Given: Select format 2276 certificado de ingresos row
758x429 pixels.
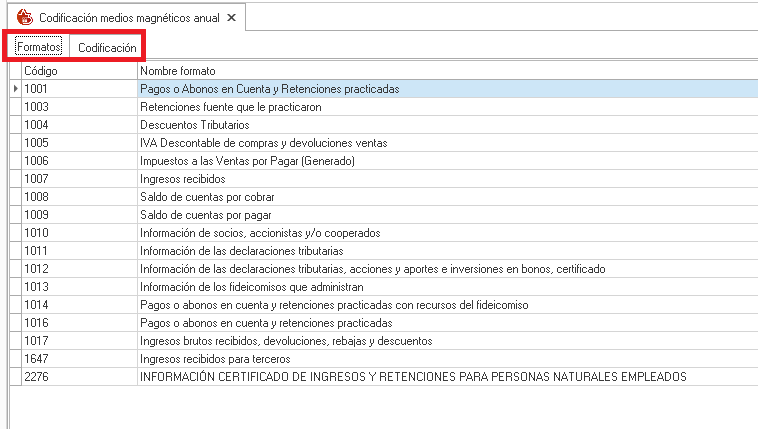Looking at the screenshot, I should (413, 377).
